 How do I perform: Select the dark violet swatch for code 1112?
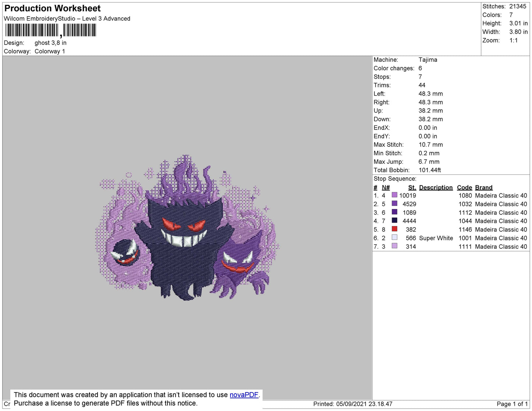coord(395,212)
